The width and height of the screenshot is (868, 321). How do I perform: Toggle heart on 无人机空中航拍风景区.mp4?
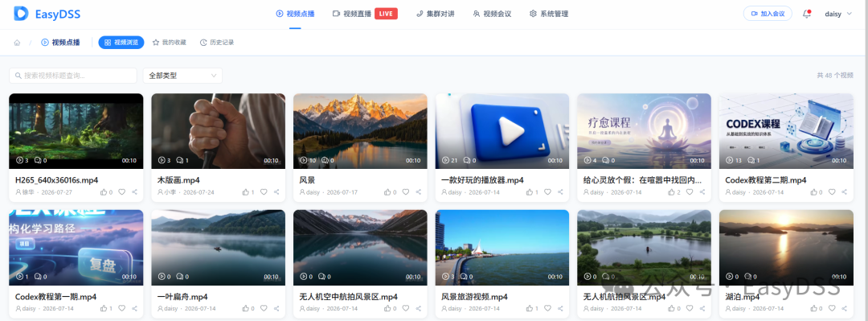(406, 308)
